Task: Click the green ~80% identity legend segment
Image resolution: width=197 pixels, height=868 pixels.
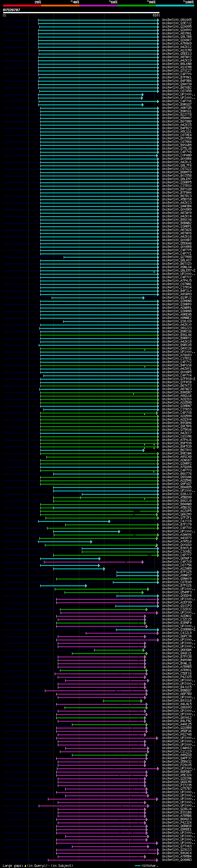Action: (x=137, y=6)
